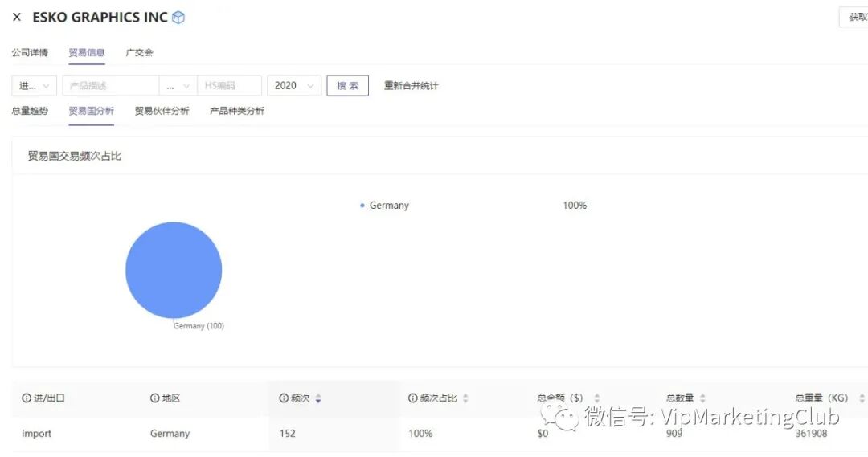Click the info icon beside 频次占比 header
The image size is (868, 457).
click(412, 398)
